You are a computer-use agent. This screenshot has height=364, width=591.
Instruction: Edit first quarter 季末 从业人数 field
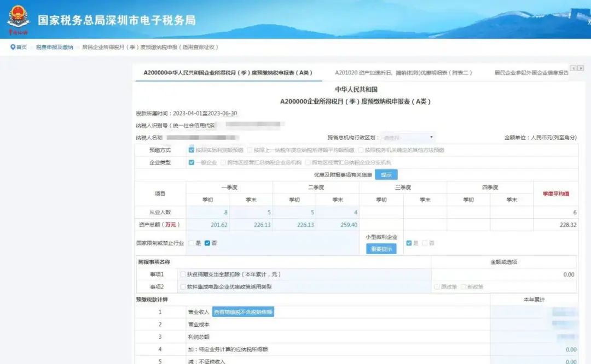coord(251,212)
